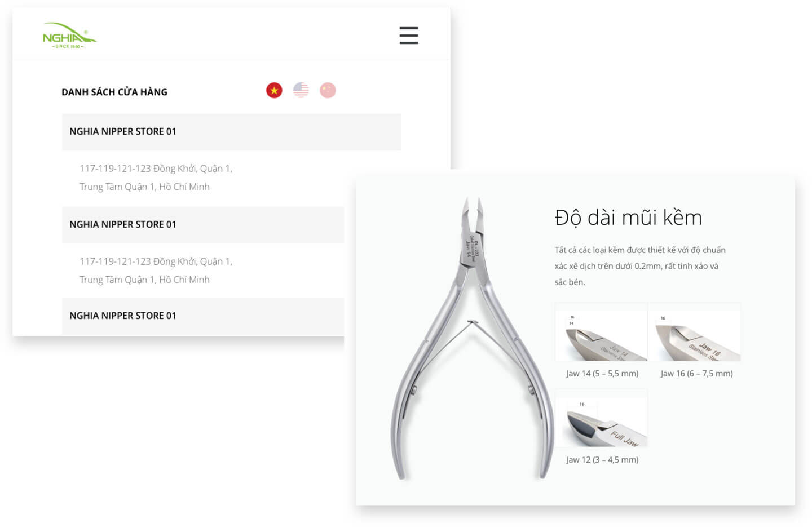Switch language with Vietnam flag icon

[x=274, y=90]
